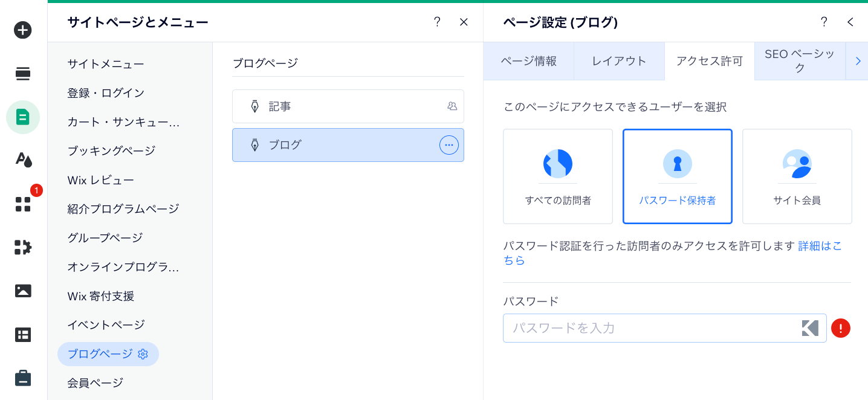
Task: Open the Media panel
Action: 23,291
